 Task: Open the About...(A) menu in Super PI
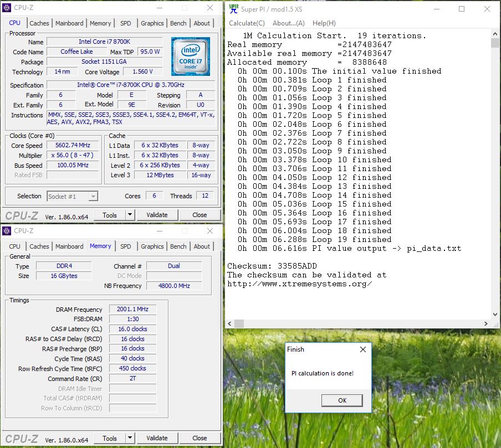(289, 23)
